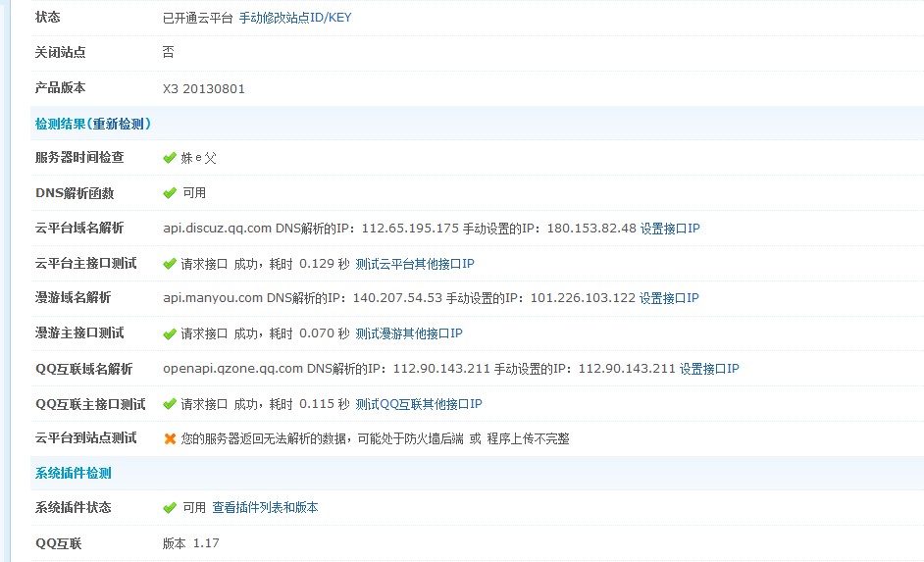
Task: Open 设置接口IP for api.manyou.com
Action: (669, 298)
